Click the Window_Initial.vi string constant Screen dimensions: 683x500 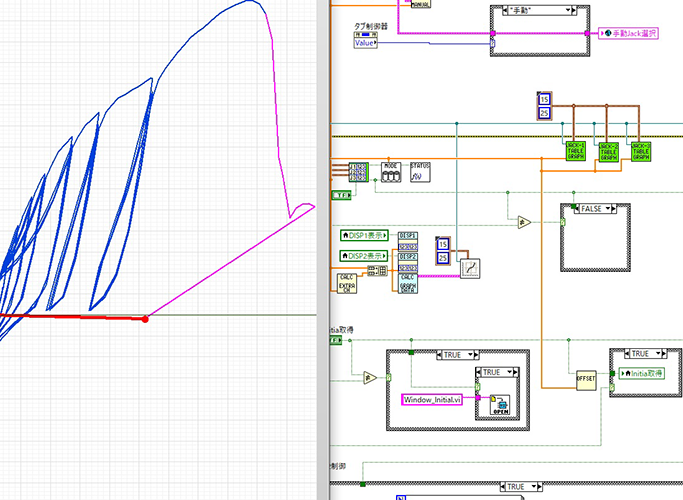pyautogui.click(x=432, y=399)
